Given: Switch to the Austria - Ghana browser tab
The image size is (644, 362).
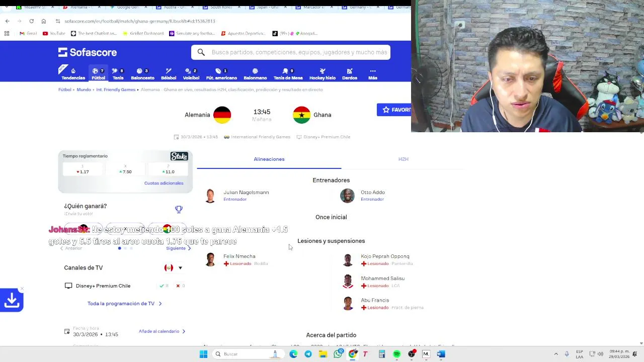Looking at the screenshot, I should [175, 7].
